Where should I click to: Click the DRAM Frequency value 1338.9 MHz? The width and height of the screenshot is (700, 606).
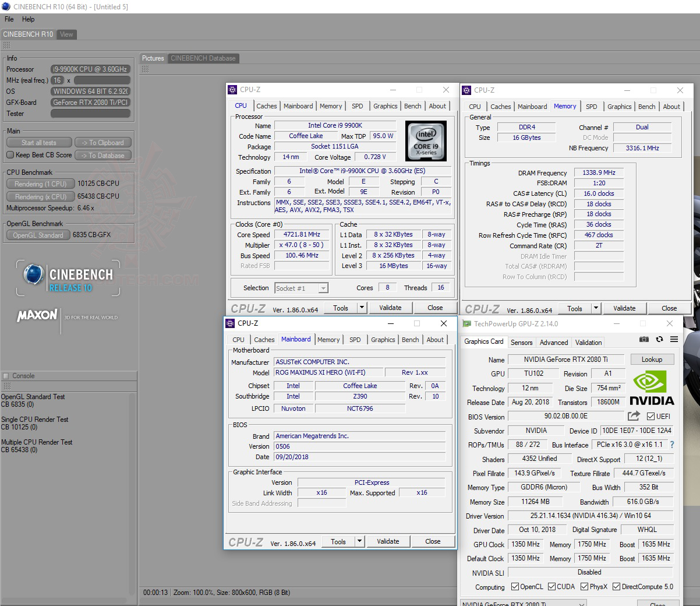(599, 172)
